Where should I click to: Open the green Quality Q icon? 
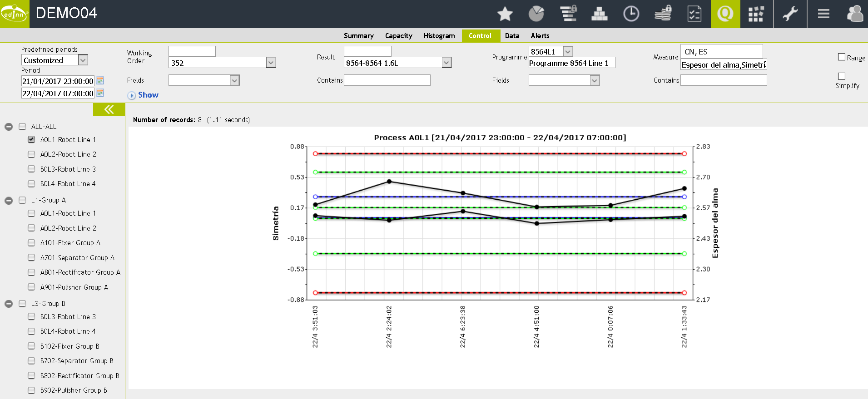pos(725,14)
